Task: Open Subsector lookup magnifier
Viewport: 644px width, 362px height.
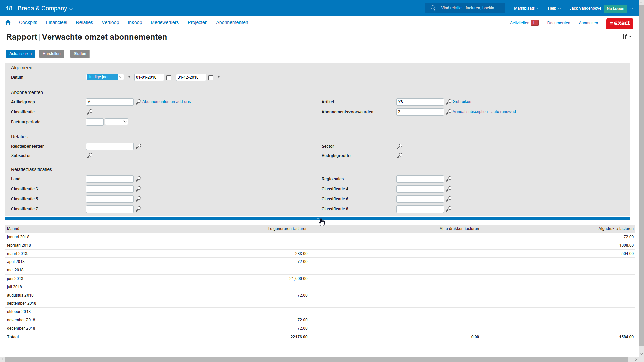Action: (x=90, y=156)
